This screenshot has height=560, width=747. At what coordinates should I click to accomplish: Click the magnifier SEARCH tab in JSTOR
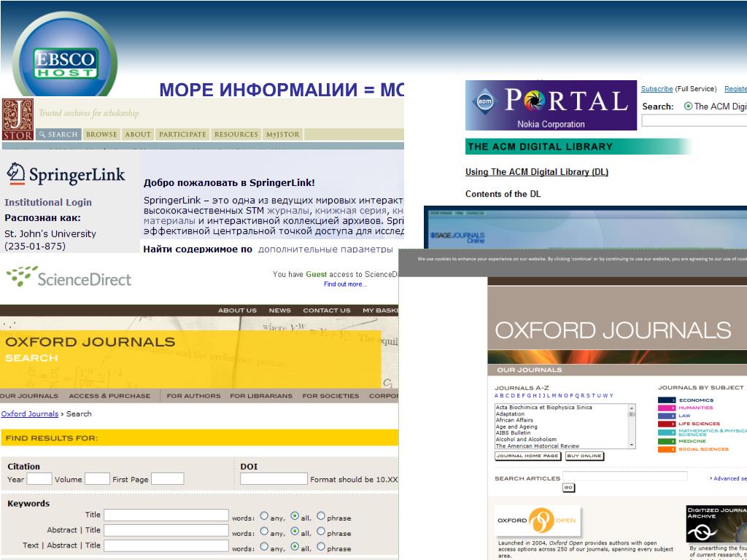[x=58, y=134]
